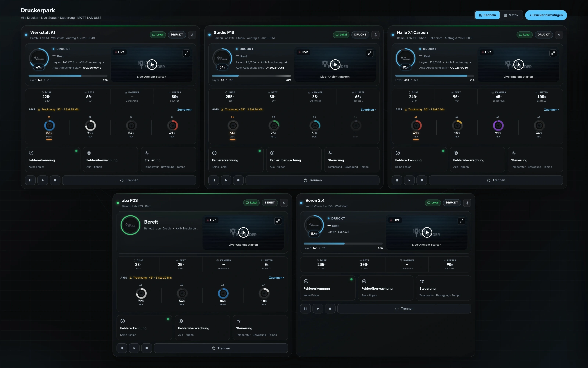Screen dimensions: 588x368
Task: Pause the print on Werkstatt A1
Action: [x=30, y=180]
